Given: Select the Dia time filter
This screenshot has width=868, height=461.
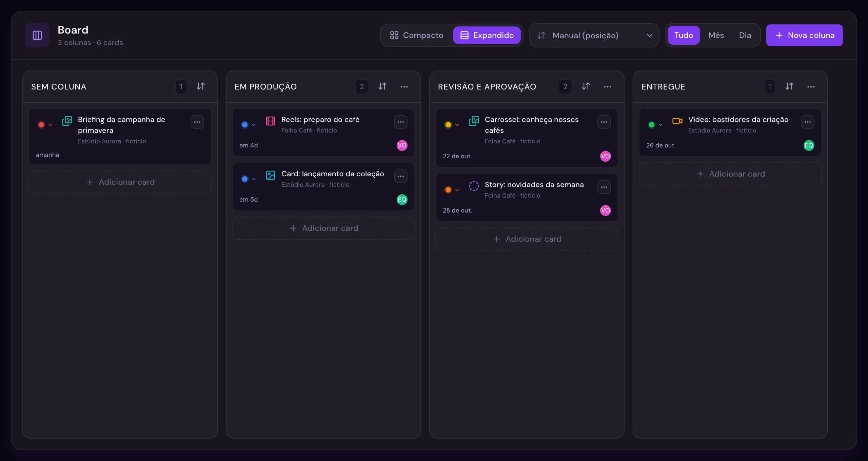Looking at the screenshot, I should [x=745, y=35].
